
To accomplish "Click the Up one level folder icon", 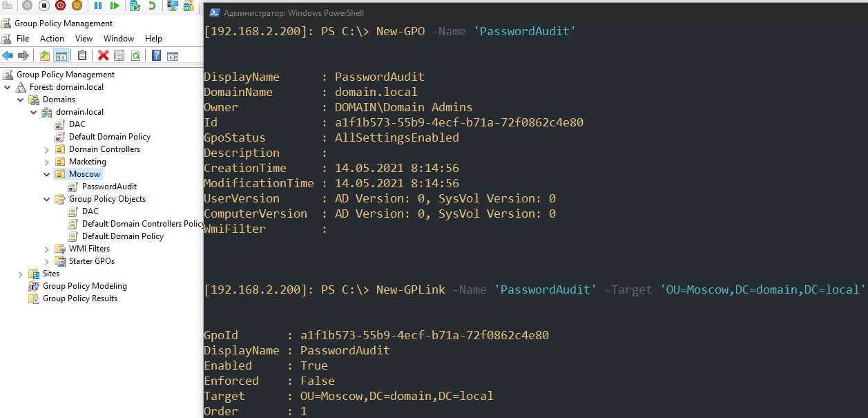I will point(45,56).
